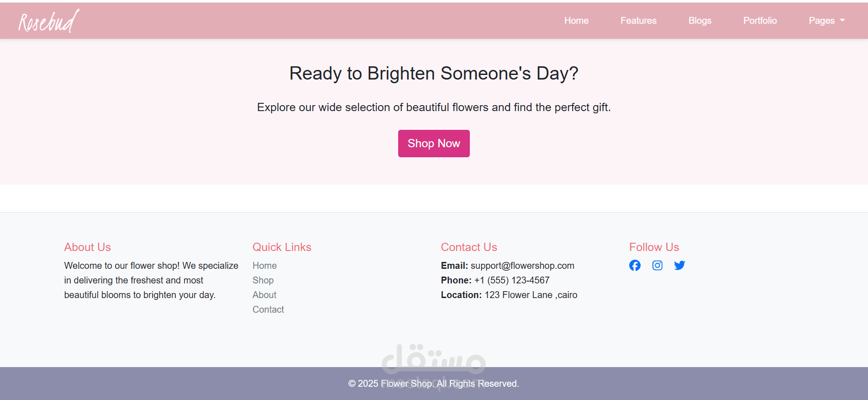Open the Instagram social icon
Screen dimensions: 868x400
pyautogui.click(x=657, y=266)
